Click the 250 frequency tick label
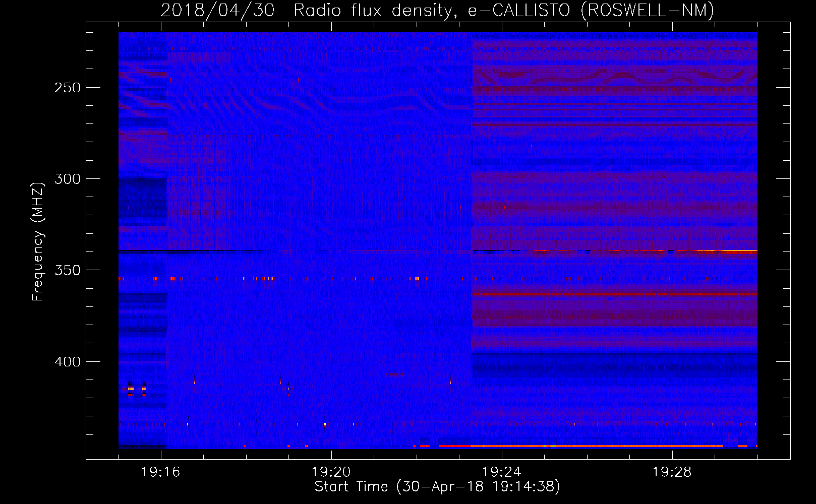This screenshot has width=816, height=504. coord(68,88)
